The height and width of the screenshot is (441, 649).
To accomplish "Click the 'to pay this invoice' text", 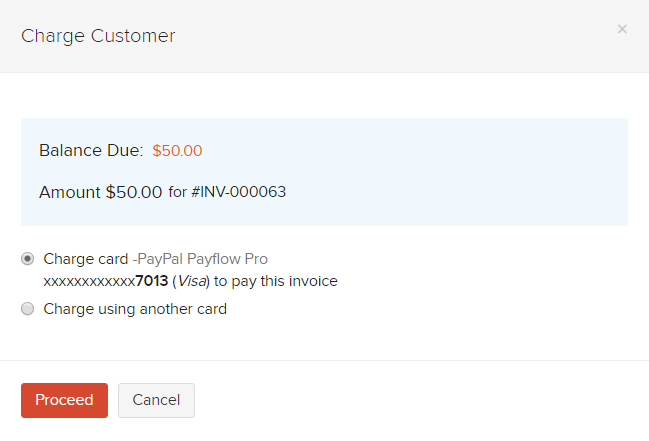I will [275, 281].
